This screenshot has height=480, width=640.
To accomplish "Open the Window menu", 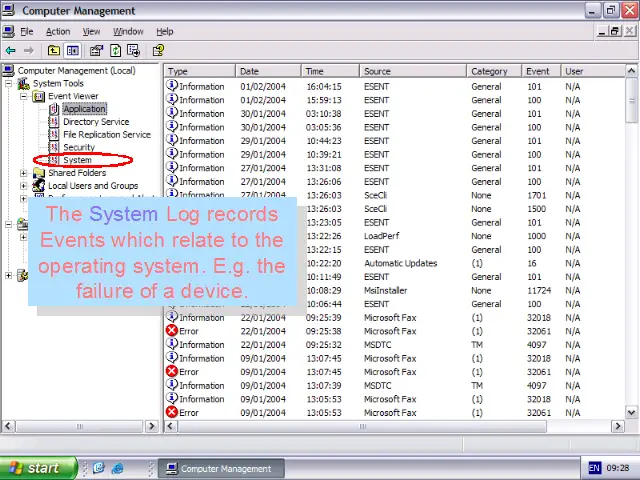I will [x=128, y=31].
